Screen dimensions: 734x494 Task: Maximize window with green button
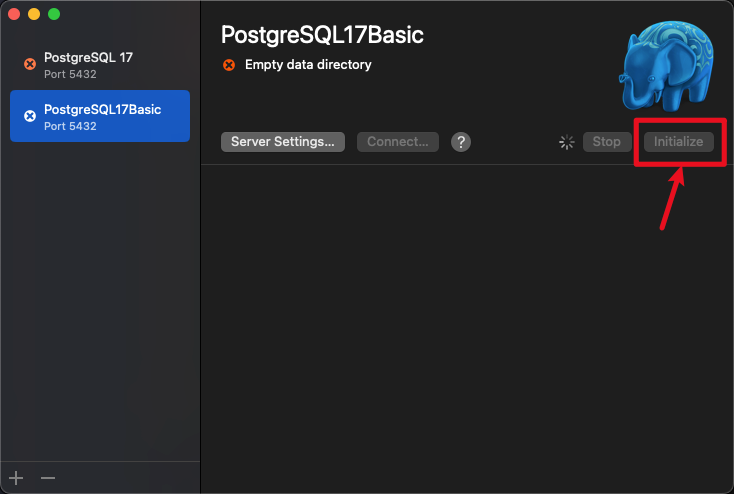(x=54, y=14)
